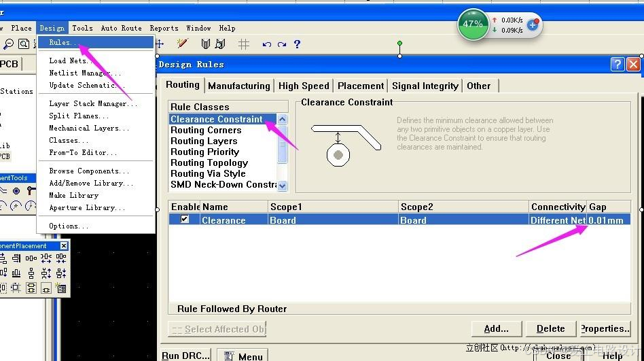Click the Properties... button

click(605, 328)
